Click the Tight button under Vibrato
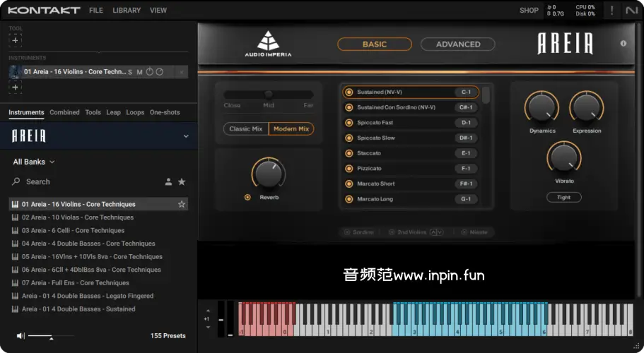This screenshot has height=353, width=644. [x=564, y=197]
